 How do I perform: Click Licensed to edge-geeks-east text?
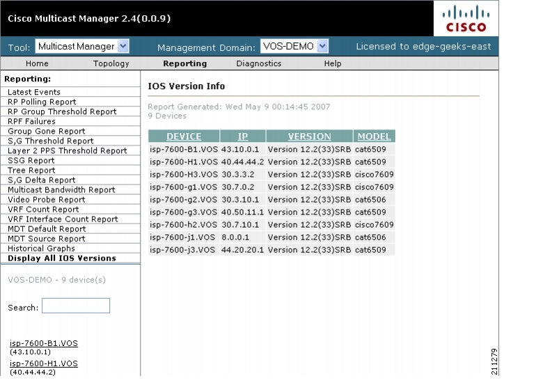[423, 47]
